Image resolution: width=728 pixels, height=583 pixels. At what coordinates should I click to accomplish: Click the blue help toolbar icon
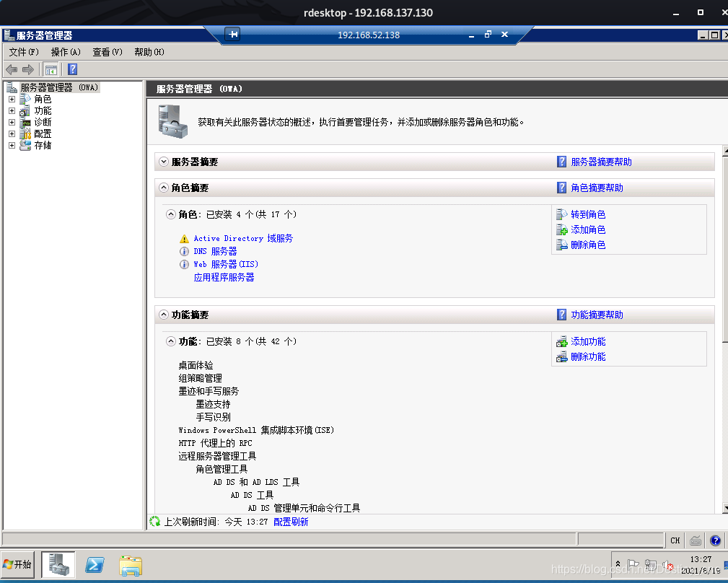pyautogui.click(x=72, y=69)
